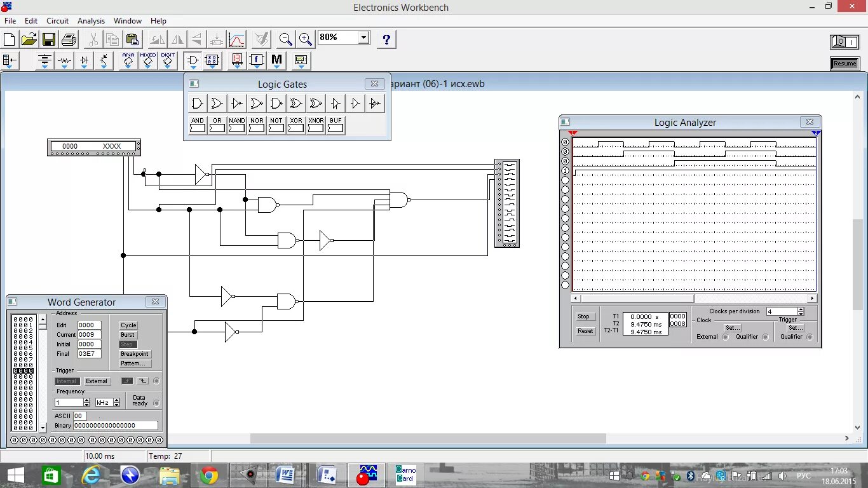Image resolution: width=868 pixels, height=488 pixels.
Task: Open the Basic components resistor bin
Action: tap(64, 61)
